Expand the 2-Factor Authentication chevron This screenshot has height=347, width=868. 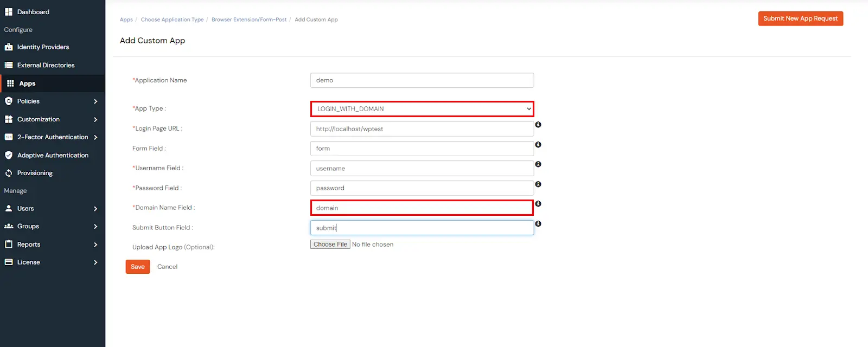pos(95,137)
